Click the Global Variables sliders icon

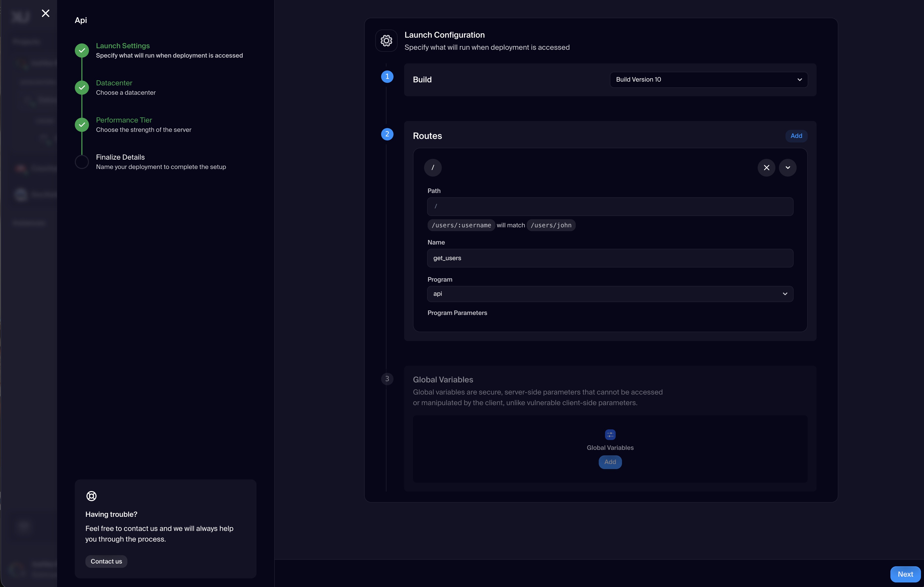coord(610,434)
